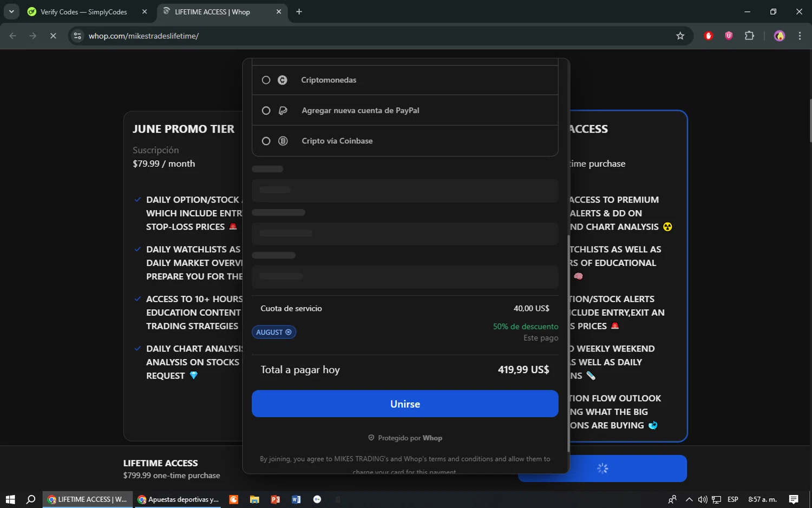The width and height of the screenshot is (812, 508).
Task: Open network settings tray icon
Action: [717, 499]
